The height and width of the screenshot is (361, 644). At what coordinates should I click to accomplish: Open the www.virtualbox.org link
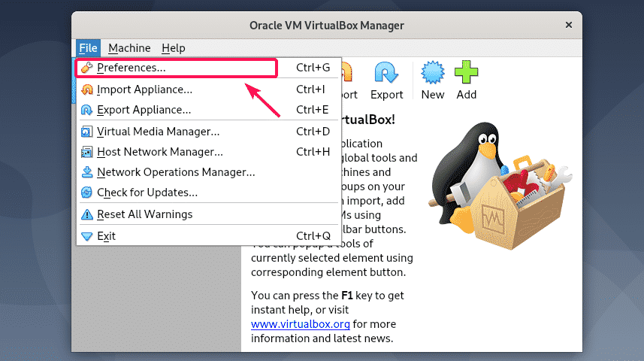tap(299, 324)
